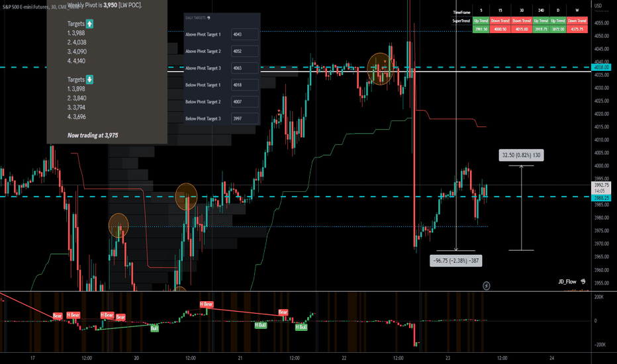Click the 4000.50 SuperTrend value cell

pyautogui.click(x=500, y=29)
